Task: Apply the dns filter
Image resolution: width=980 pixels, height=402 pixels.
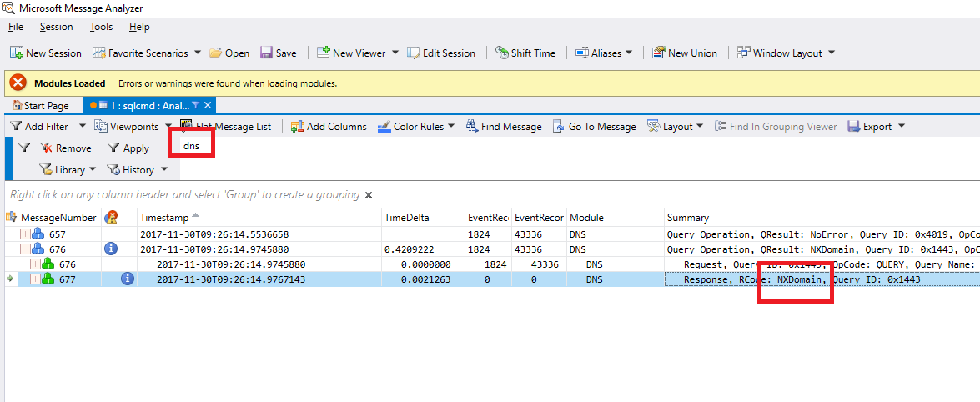Action: [128, 148]
